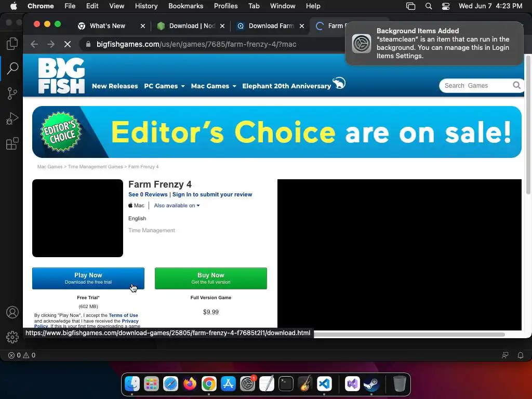Click Time Management Games breadcrumb

(96, 167)
